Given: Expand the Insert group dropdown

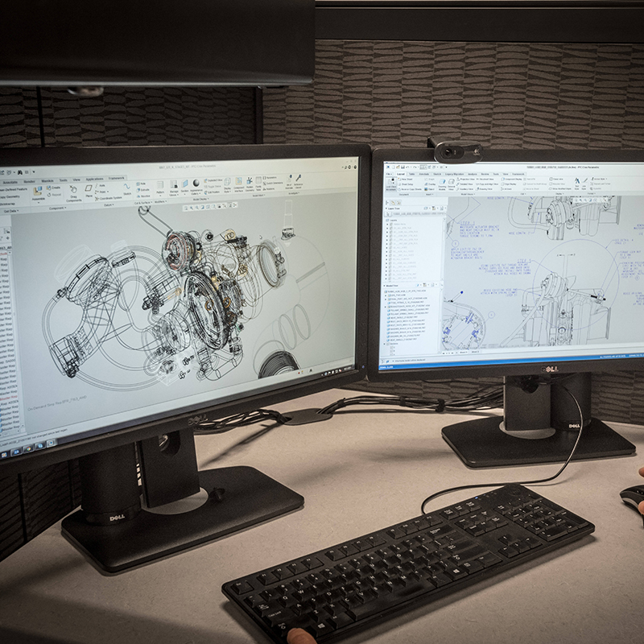Looking at the screenshot, I should 429,194.
